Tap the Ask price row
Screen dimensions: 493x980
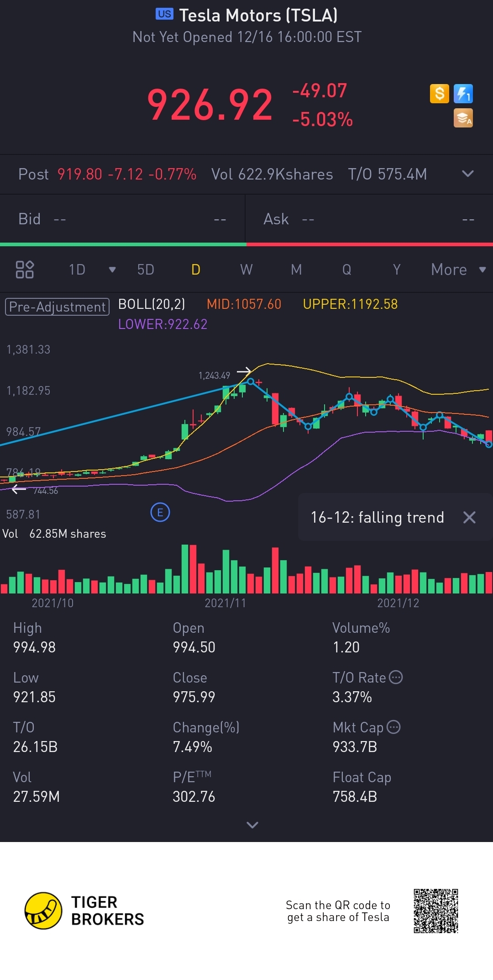(x=369, y=219)
